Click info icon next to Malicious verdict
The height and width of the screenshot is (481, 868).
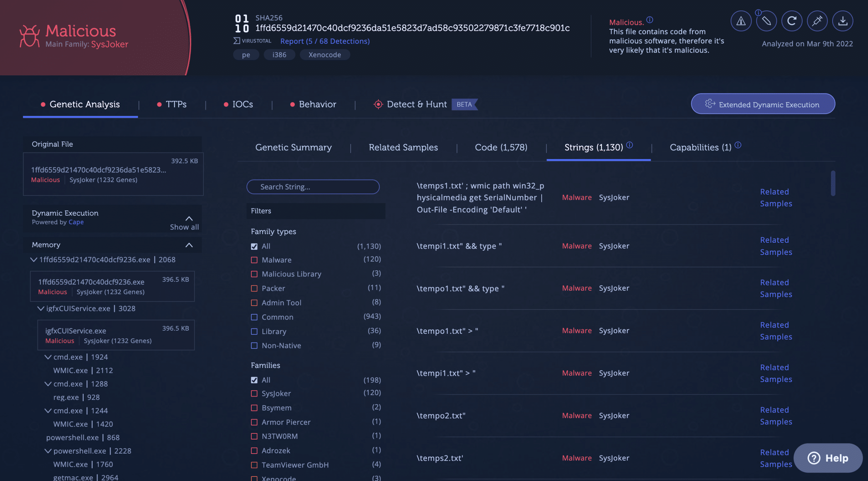[650, 20]
